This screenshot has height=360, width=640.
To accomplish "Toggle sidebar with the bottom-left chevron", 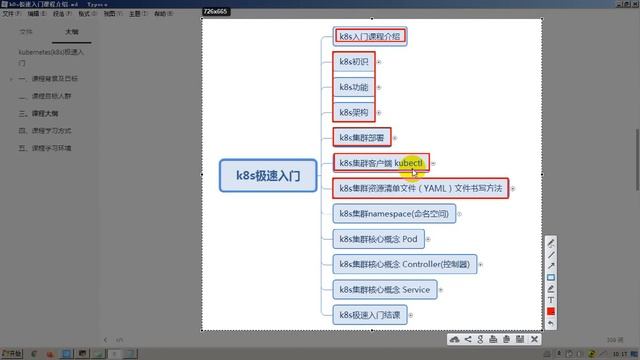I will (x=105, y=340).
